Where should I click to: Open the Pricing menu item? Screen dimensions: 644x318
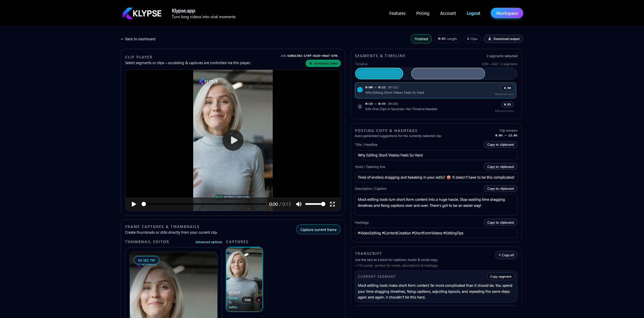click(x=422, y=13)
